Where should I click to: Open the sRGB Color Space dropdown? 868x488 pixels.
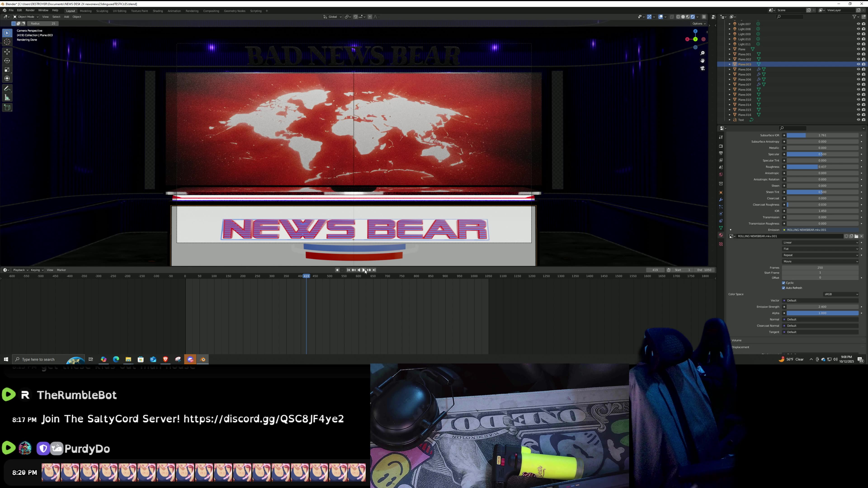coord(841,294)
